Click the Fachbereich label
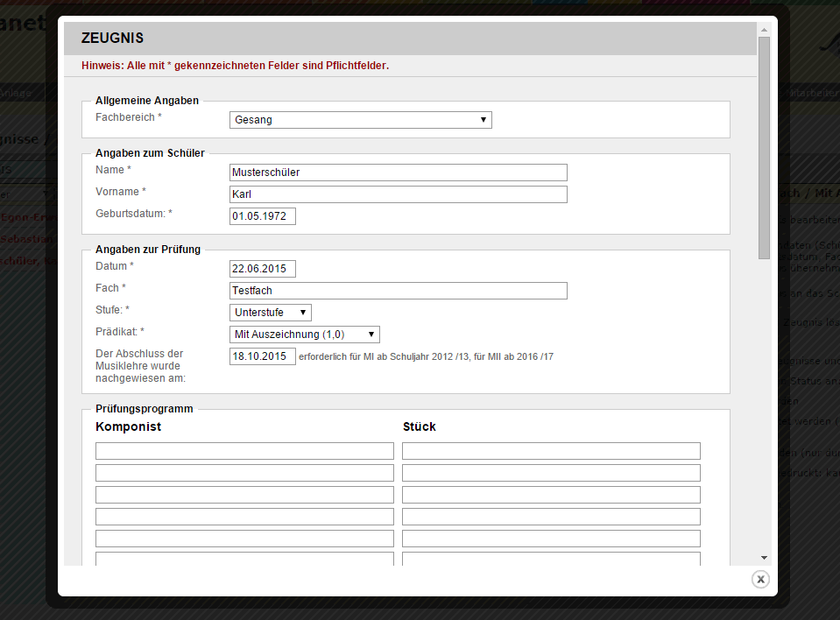The width and height of the screenshot is (840, 620). click(x=129, y=117)
